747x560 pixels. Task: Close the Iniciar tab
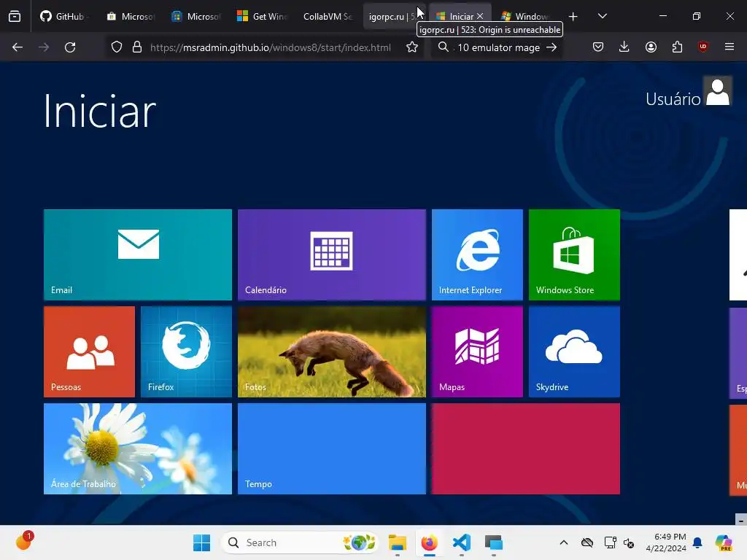[480, 16]
